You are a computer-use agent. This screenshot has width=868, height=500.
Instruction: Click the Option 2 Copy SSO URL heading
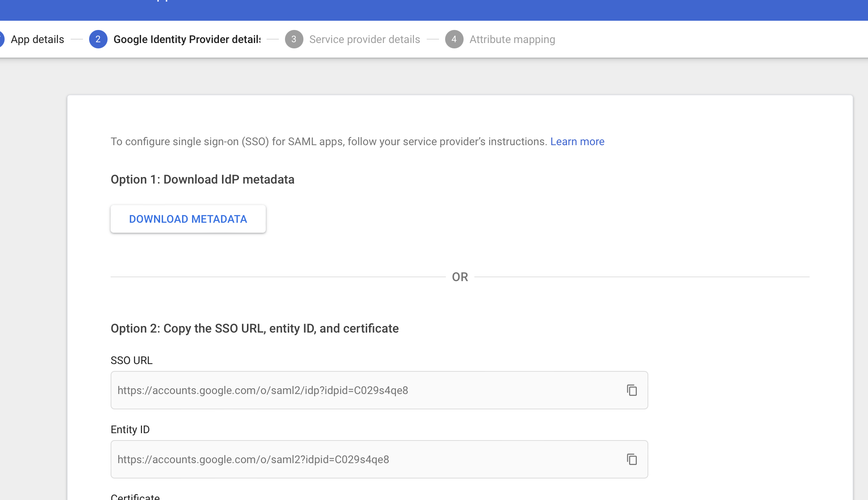[x=255, y=328]
